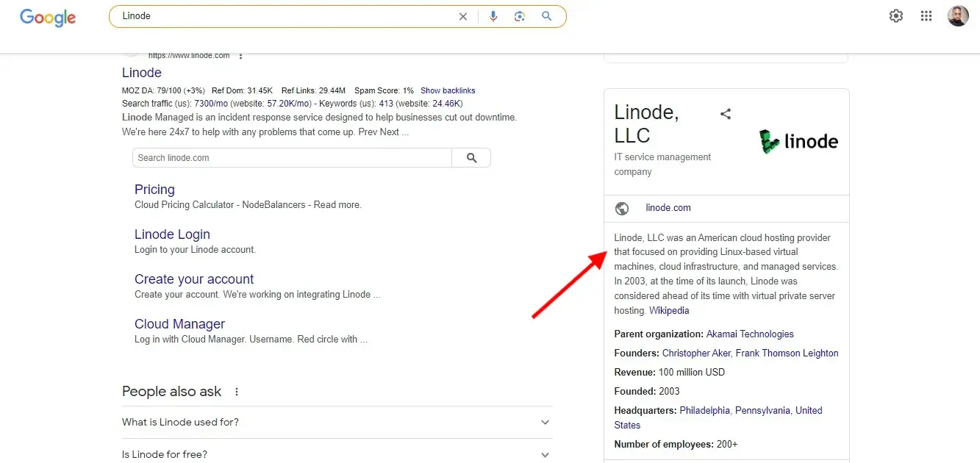Share the Linode, LLC knowledge panel
Screen dimensions: 980x463
click(726, 114)
